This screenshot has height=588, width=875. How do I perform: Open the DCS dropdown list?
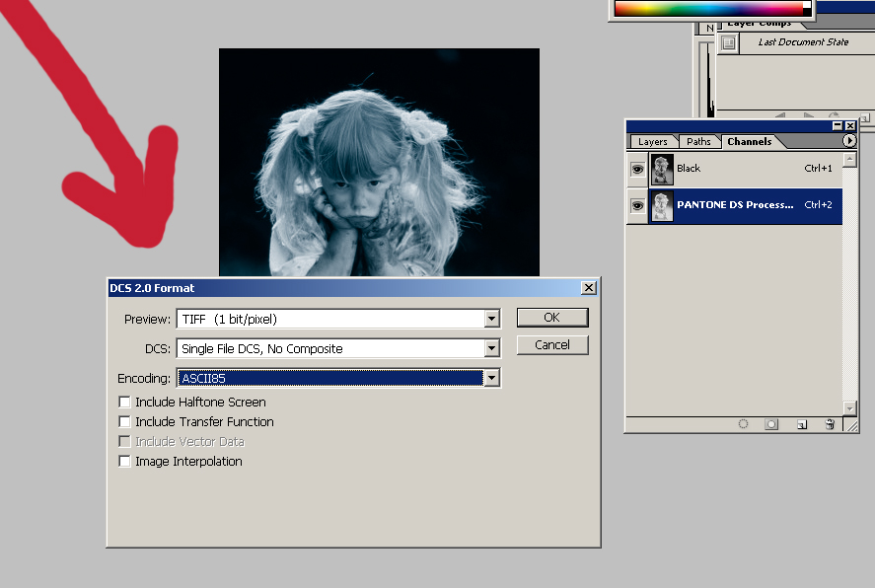tap(491, 348)
